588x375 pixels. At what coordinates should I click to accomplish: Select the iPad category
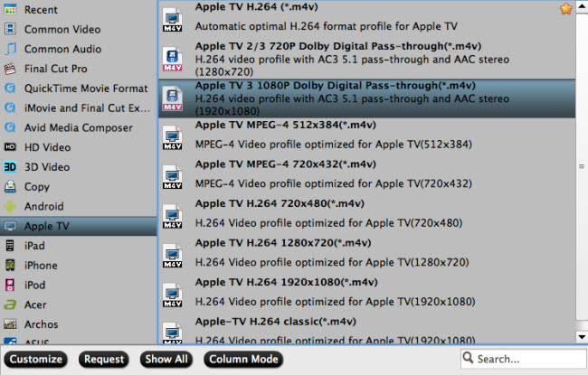click(79, 246)
